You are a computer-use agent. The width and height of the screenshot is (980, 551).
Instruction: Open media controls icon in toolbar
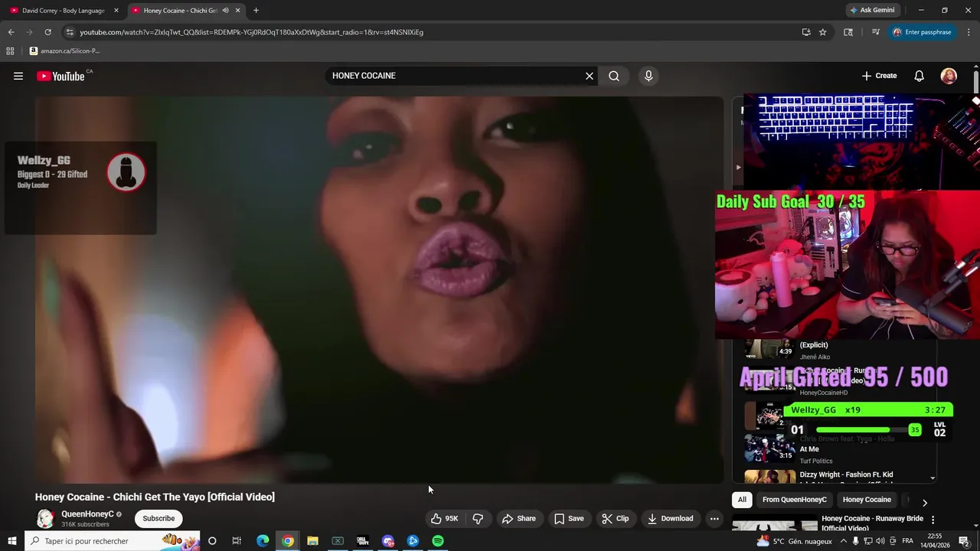point(876,32)
